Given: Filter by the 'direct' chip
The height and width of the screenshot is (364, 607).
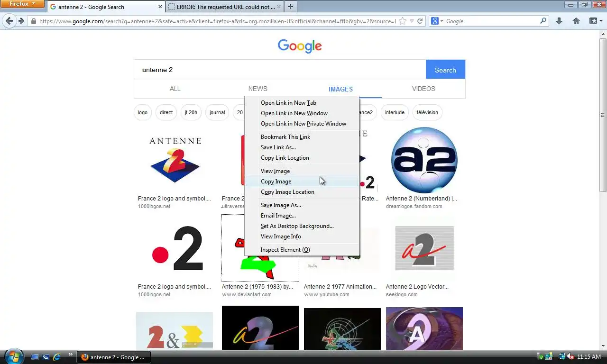Looking at the screenshot, I should click(x=166, y=113).
